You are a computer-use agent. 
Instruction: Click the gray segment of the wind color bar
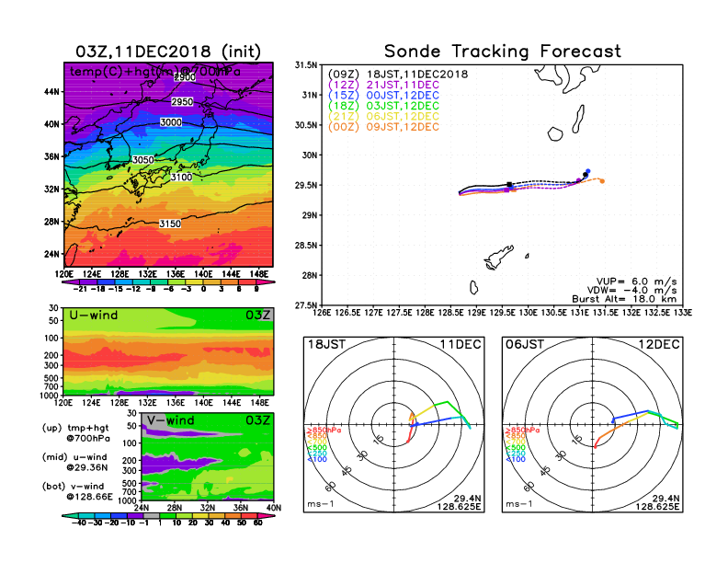pos(152,516)
